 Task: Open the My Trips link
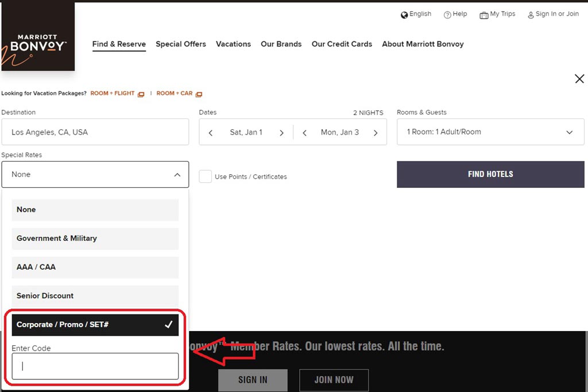(x=502, y=14)
